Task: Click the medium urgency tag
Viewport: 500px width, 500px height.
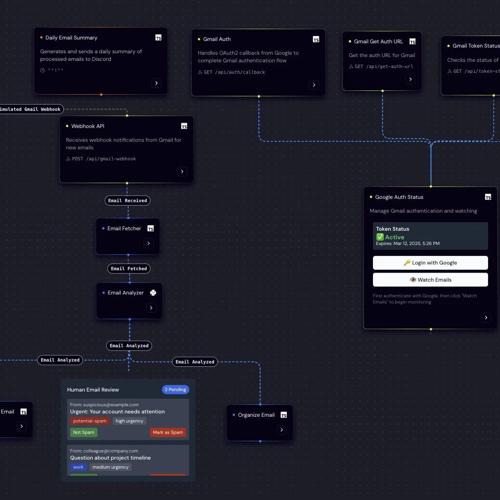Action: (110, 467)
